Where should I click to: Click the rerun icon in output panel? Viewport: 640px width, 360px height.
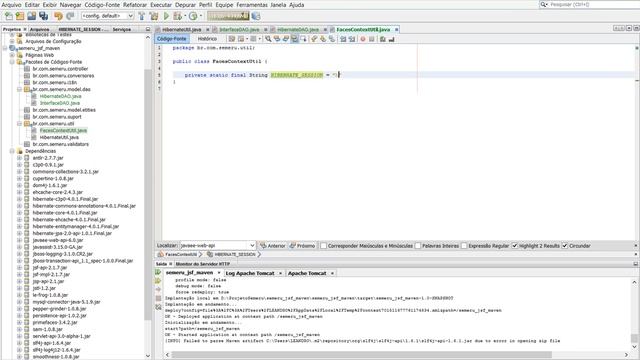click(x=158, y=272)
